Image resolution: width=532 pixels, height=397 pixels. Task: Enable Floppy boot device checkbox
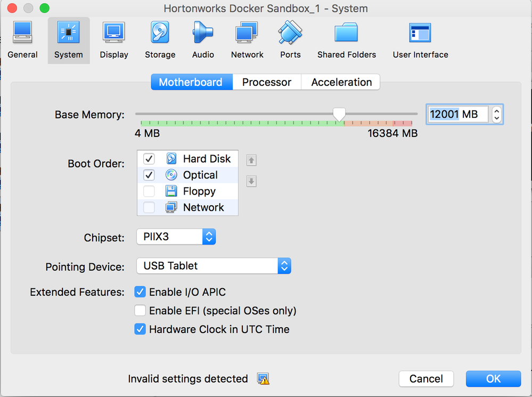[149, 191]
